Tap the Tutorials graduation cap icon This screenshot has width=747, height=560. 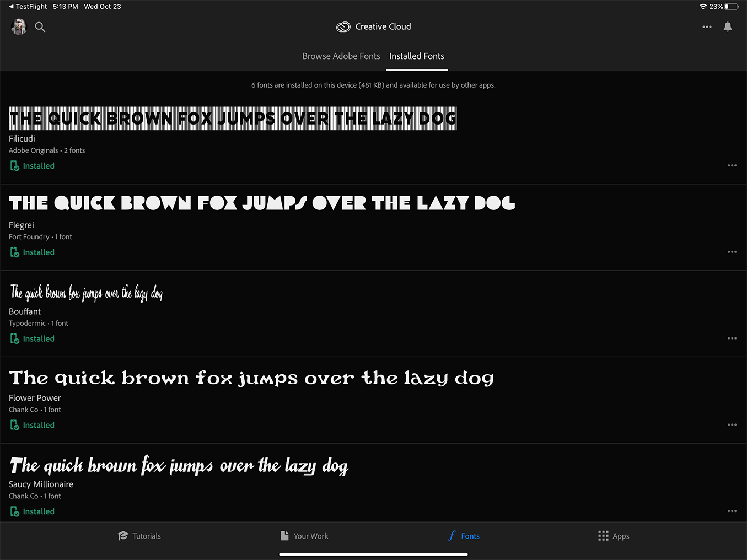[x=123, y=536]
